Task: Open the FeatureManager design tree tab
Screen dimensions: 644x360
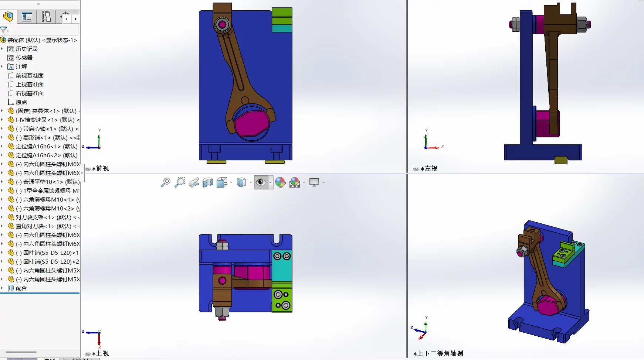Action: [x=8, y=17]
